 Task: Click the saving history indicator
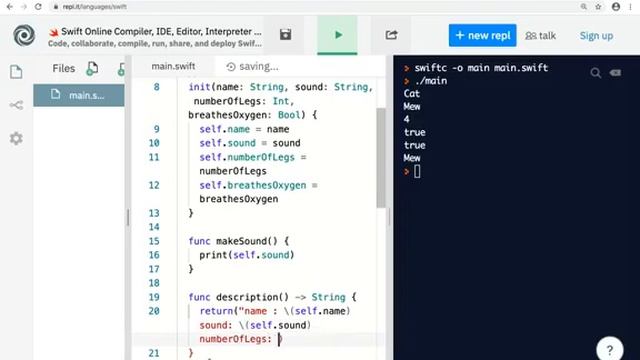pos(253,67)
